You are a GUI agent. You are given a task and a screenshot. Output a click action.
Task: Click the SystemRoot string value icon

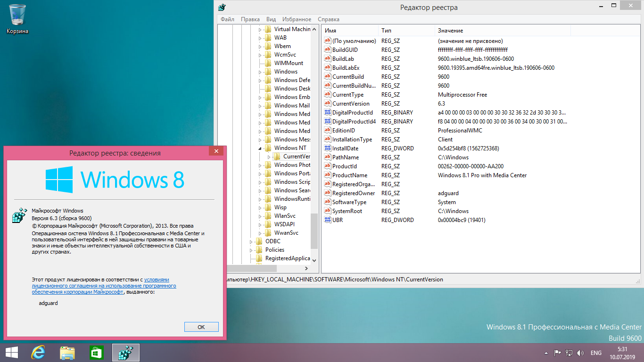click(328, 211)
